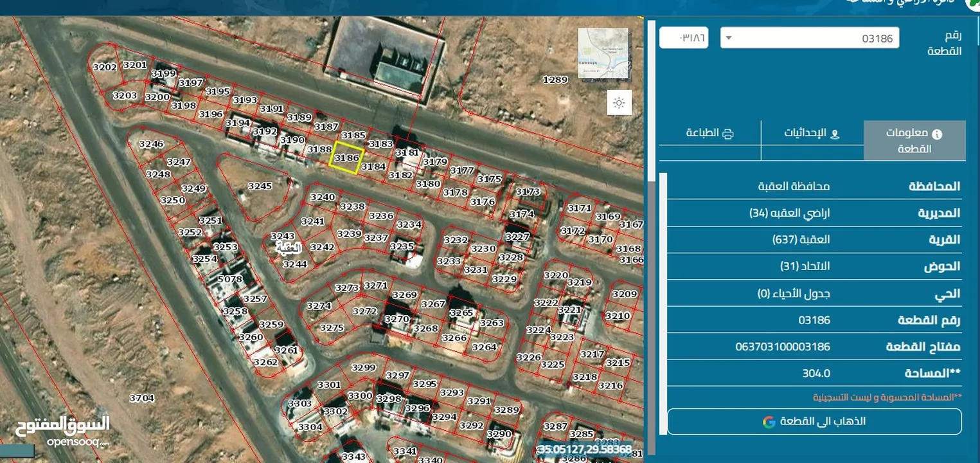Screen dimensions: 980x463
Task: Click the coordinates readout 35.05127,29.58368
Action: coord(585,449)
